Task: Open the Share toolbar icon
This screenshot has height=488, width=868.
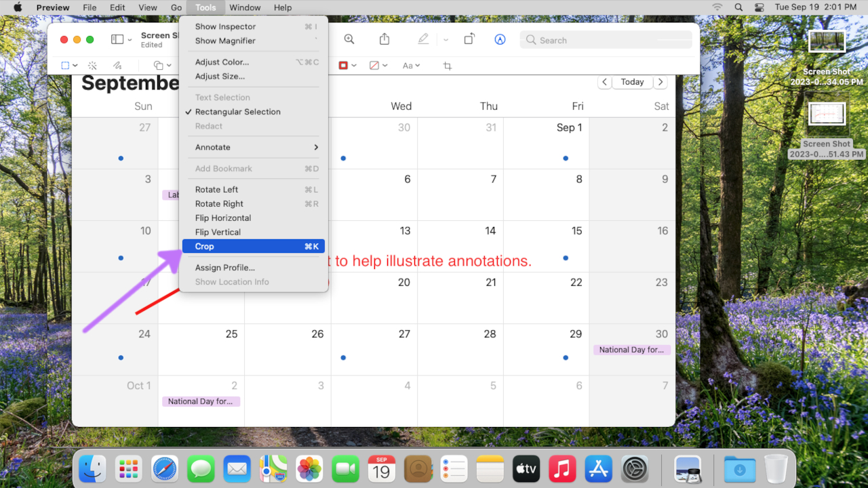Action: tap(384, 39)
